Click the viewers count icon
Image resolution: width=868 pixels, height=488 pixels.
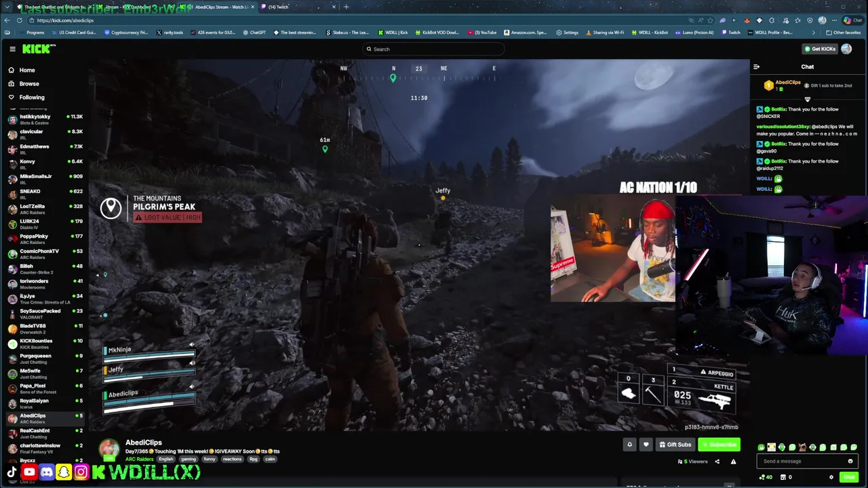click(x=680, y=462)
